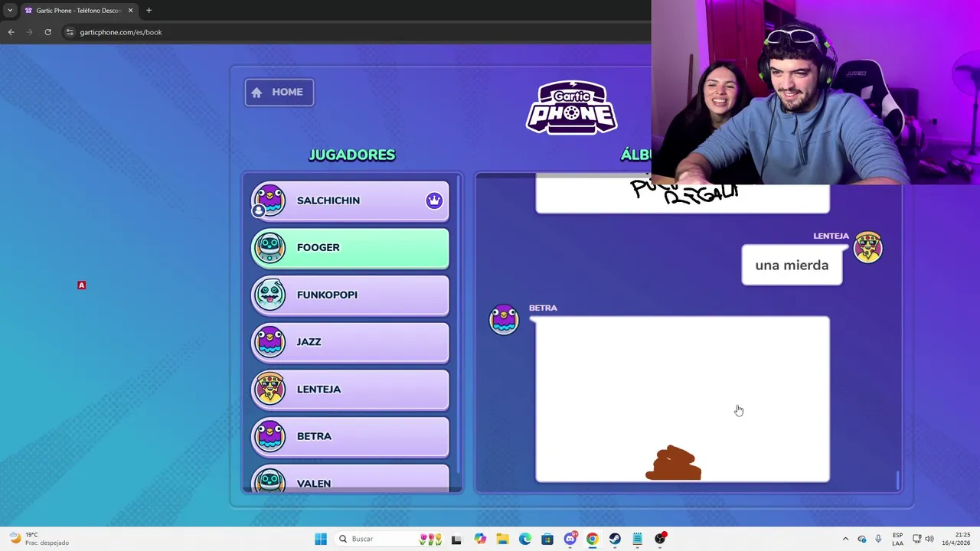Open the tab search dropdown
The width and height of the screenshot is (980, 551).
tap(10, 11)
